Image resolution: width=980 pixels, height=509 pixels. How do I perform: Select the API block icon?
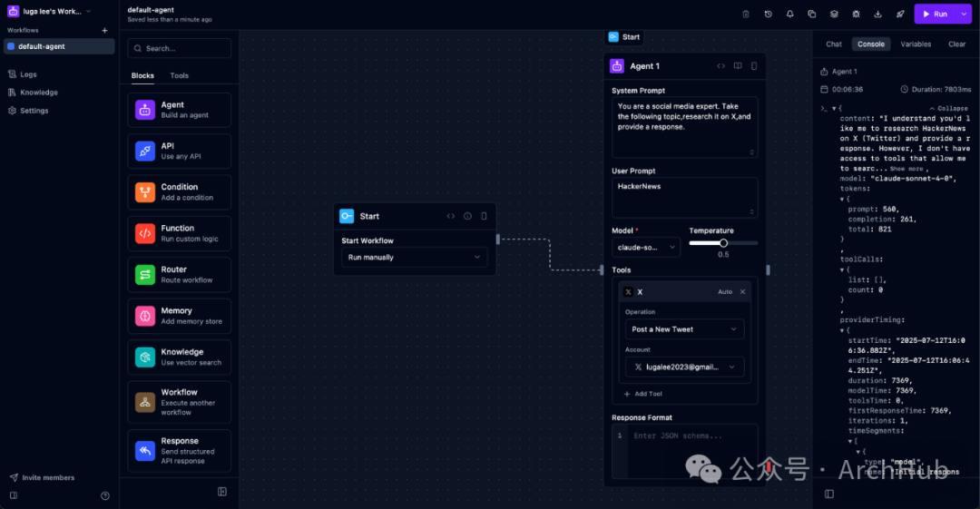[145, 151]
